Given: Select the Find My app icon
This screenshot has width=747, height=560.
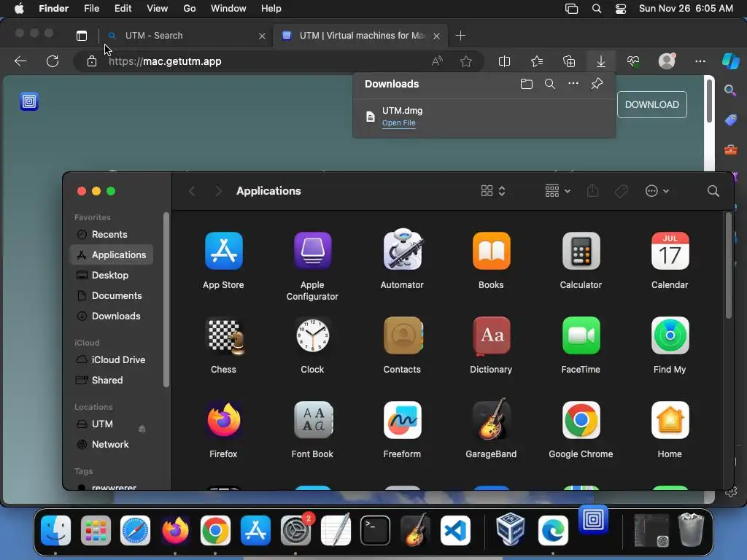Looking at the screenshot, I should (670, 335).
